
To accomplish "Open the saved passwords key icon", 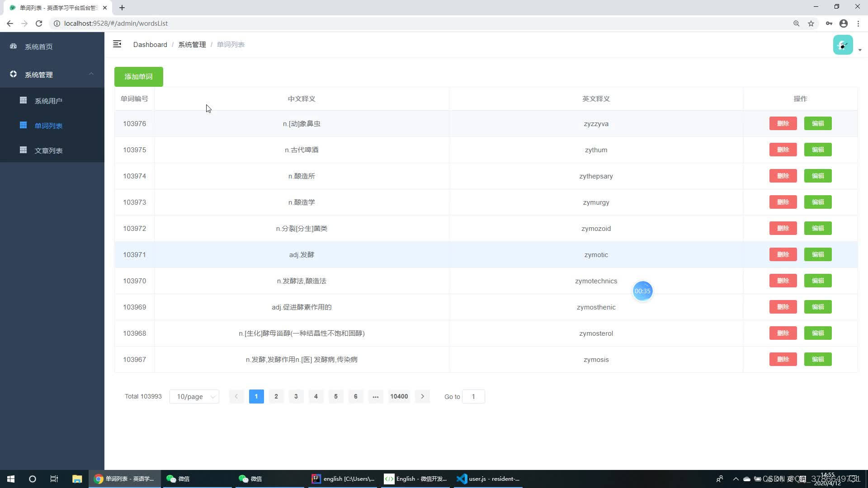I will pos(829,23).
